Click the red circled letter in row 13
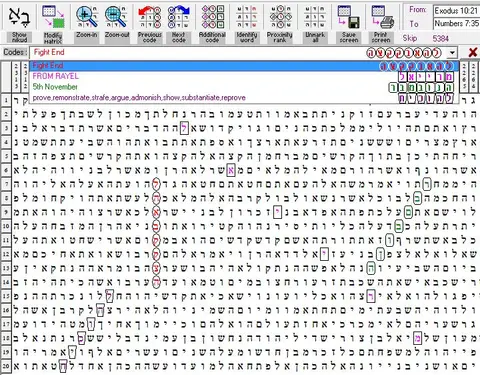480x375 pixels. coord(156,268)
